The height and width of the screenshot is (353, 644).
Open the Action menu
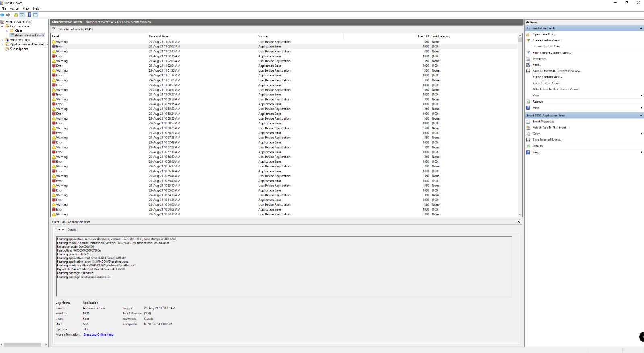(x=14, y=8)
